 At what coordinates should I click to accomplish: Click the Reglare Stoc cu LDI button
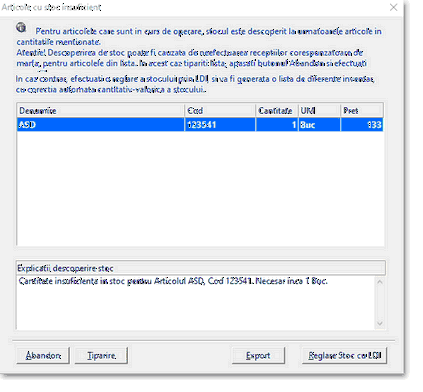tap(344, 355)
